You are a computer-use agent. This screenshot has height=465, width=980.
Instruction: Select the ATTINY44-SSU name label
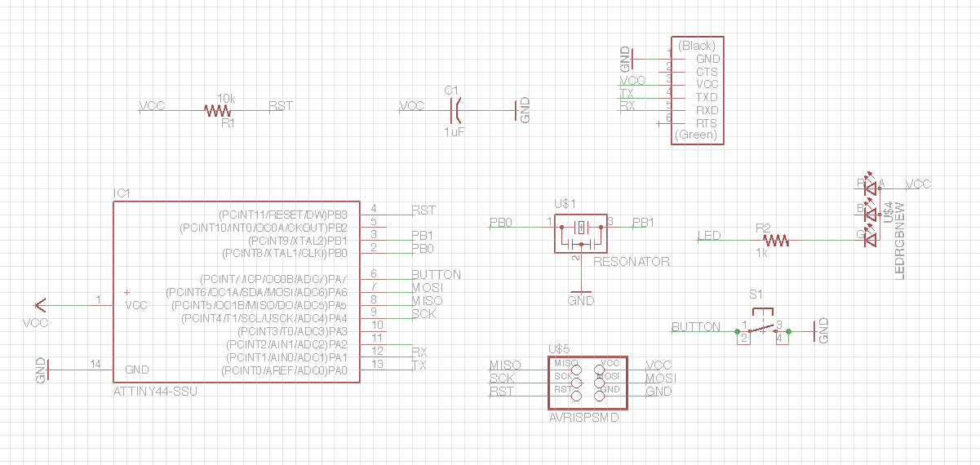[x=154, y=392]
